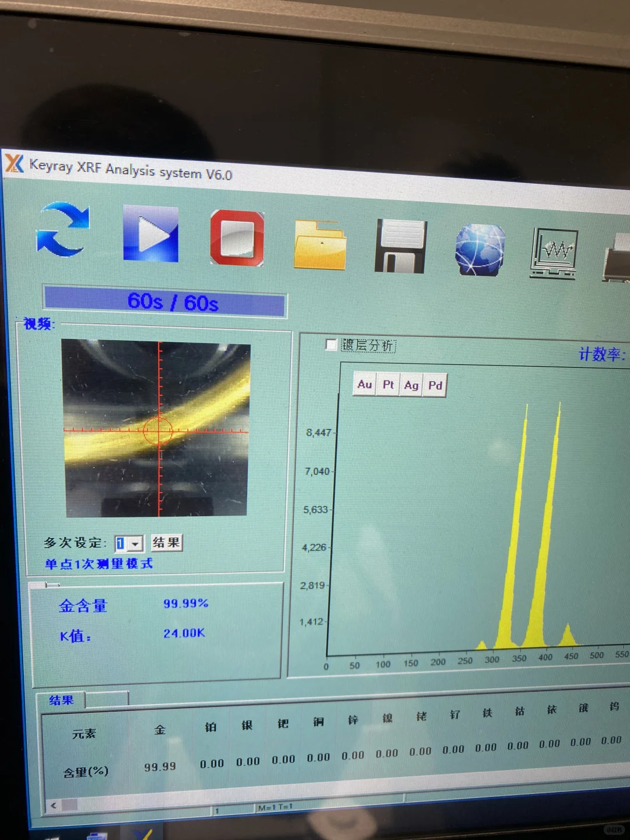The image size is (630, 840).
Task: Click the 99.99 cell under 金 in the results table
Action: 160,766
